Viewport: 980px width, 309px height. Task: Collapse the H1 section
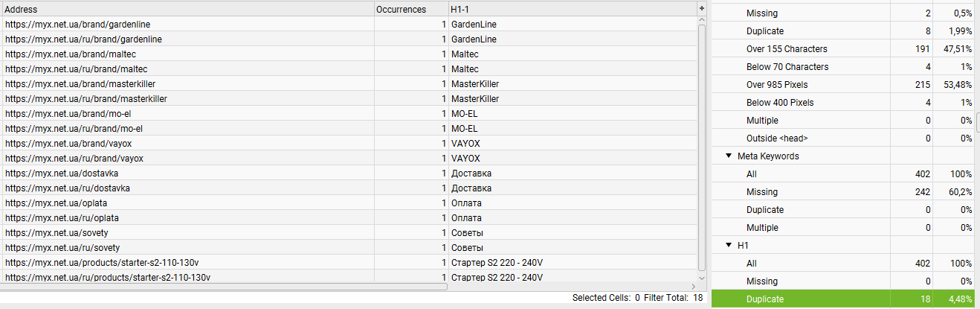pos(729,246)
